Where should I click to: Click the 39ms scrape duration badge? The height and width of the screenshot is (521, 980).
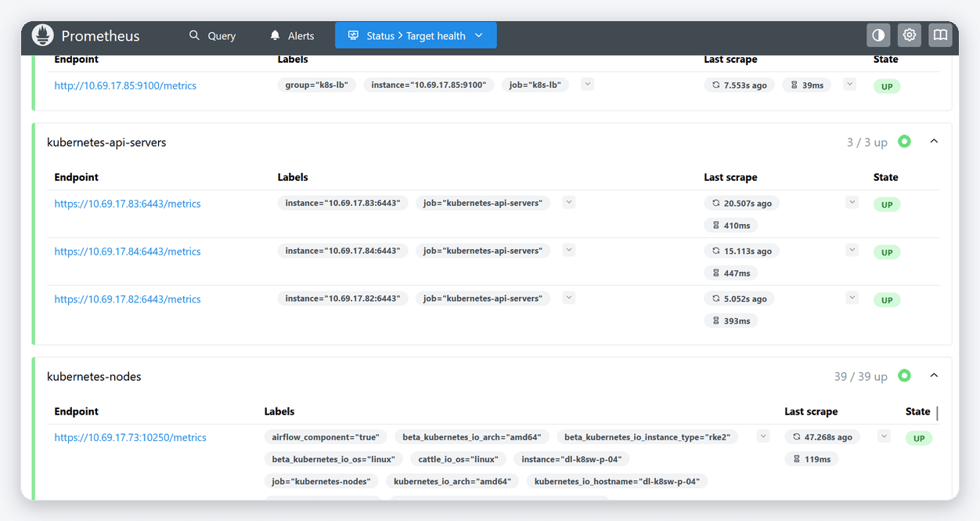click(x=806, y=85)
